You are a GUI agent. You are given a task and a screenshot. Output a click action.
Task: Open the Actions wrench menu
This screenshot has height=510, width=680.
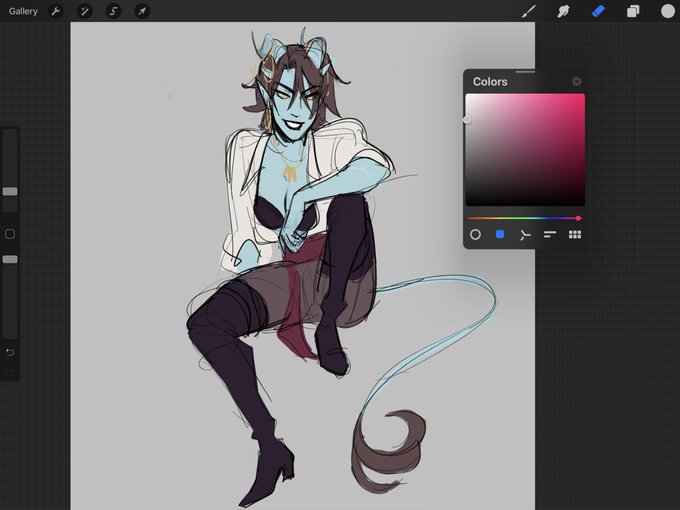click(x=56, y=11)
